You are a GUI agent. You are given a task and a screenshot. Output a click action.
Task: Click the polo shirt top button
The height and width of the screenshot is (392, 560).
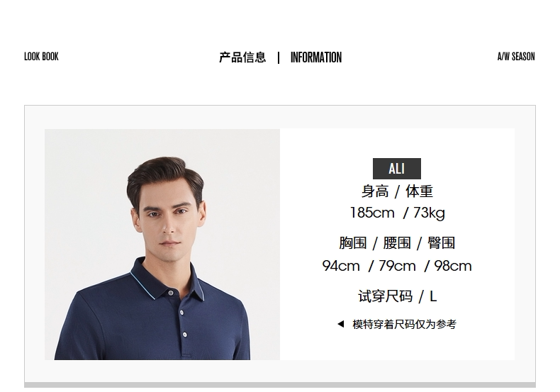[x=171, y=293]
